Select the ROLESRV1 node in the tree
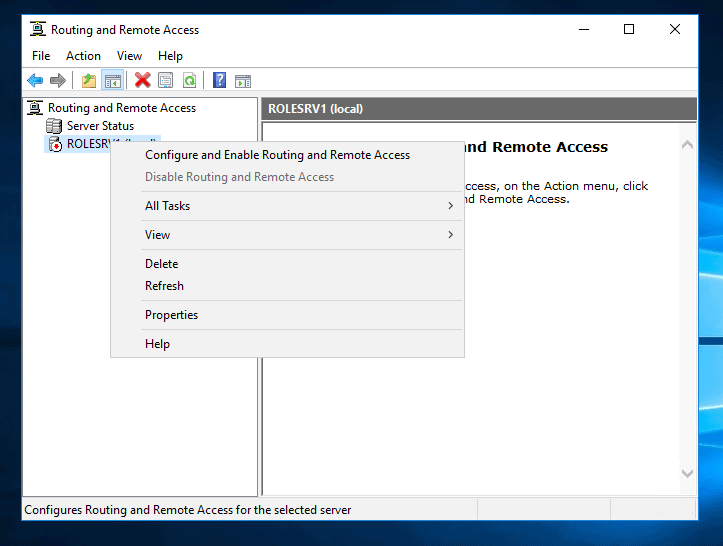 (89, 144)
